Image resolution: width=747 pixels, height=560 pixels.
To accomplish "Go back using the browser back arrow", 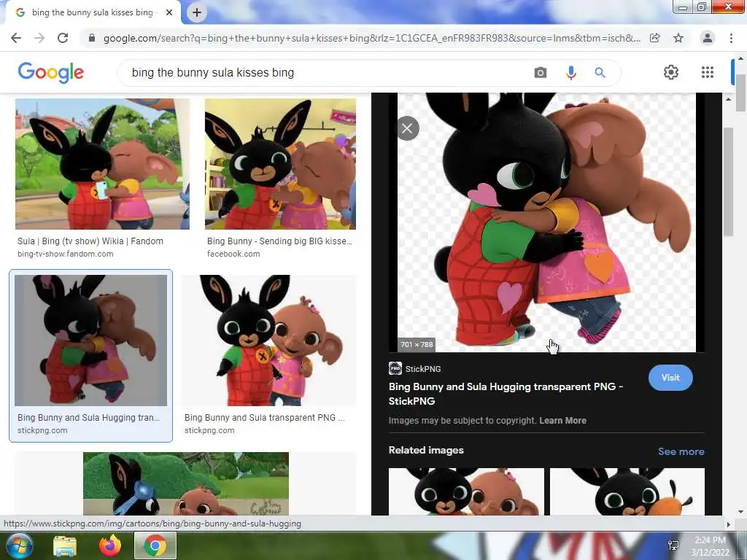I will point(16,38).
